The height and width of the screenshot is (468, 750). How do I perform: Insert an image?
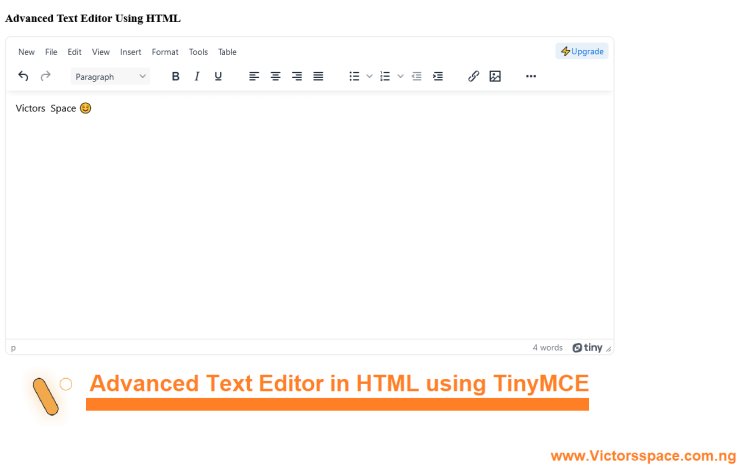click(495, 76)
